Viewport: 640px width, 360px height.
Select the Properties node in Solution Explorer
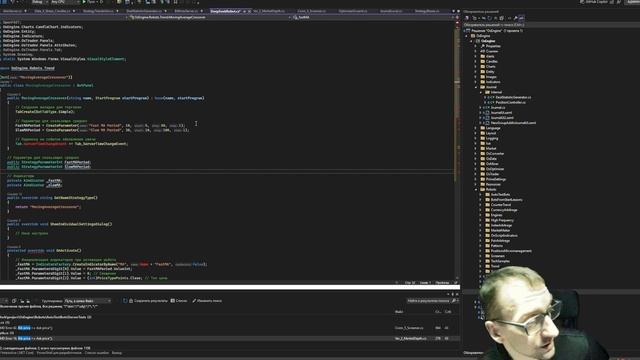[x=490, y=46]
